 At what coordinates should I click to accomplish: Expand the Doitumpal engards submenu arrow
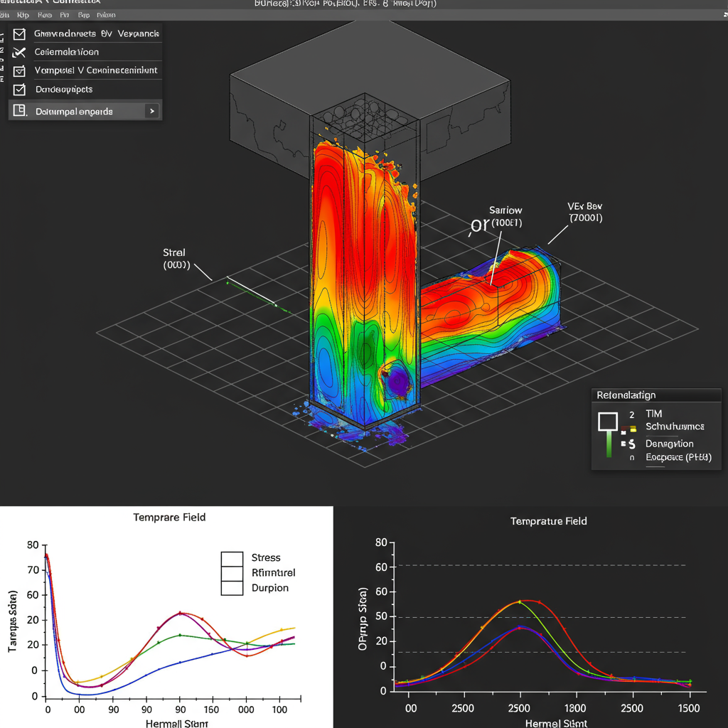152,111
